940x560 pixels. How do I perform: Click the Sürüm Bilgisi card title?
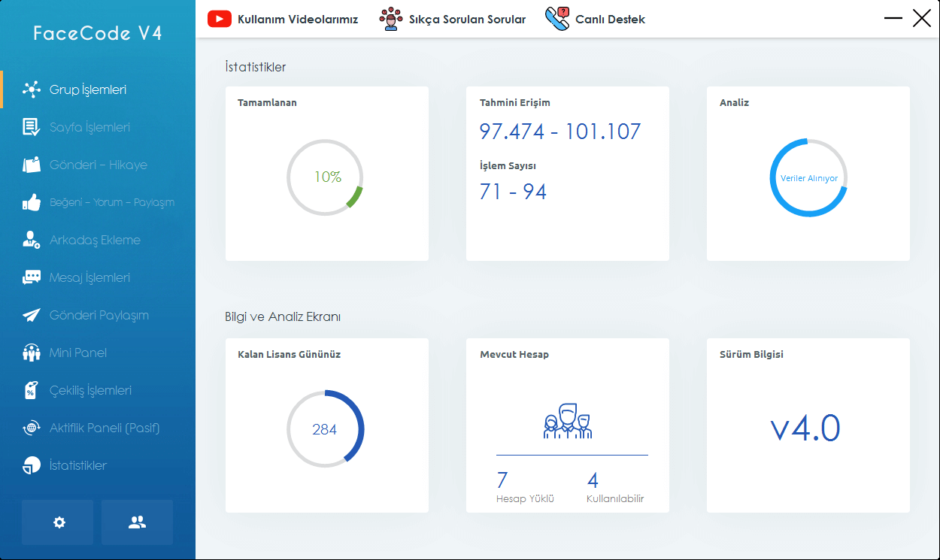tap(751, 355)
